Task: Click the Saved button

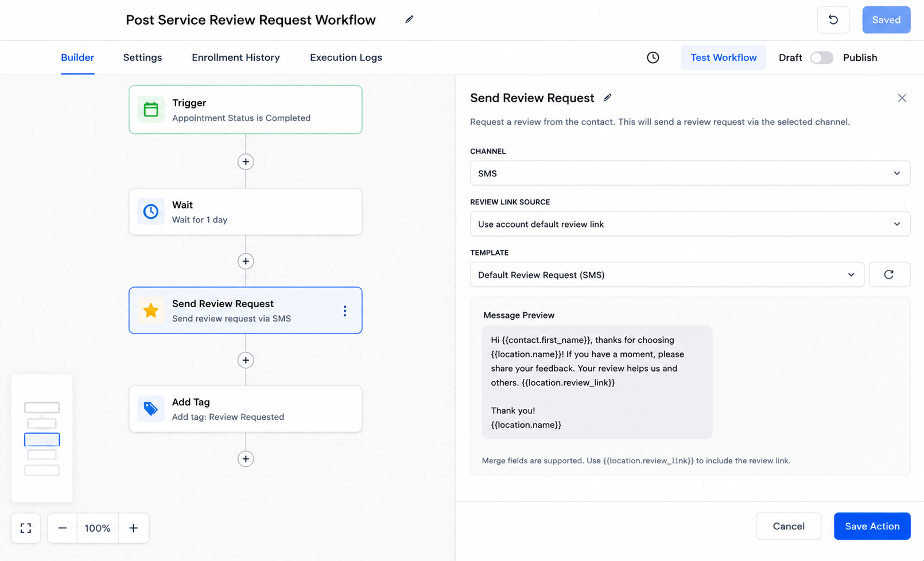Action: [886, 20]
